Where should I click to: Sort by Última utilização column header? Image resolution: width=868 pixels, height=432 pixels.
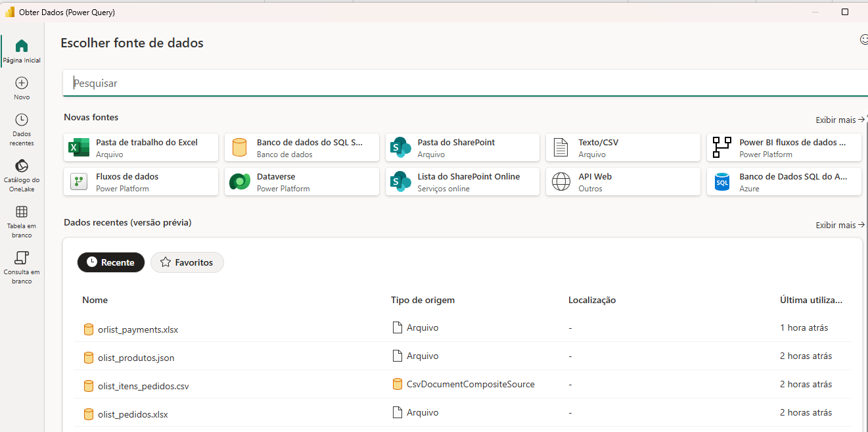[811, 300]
